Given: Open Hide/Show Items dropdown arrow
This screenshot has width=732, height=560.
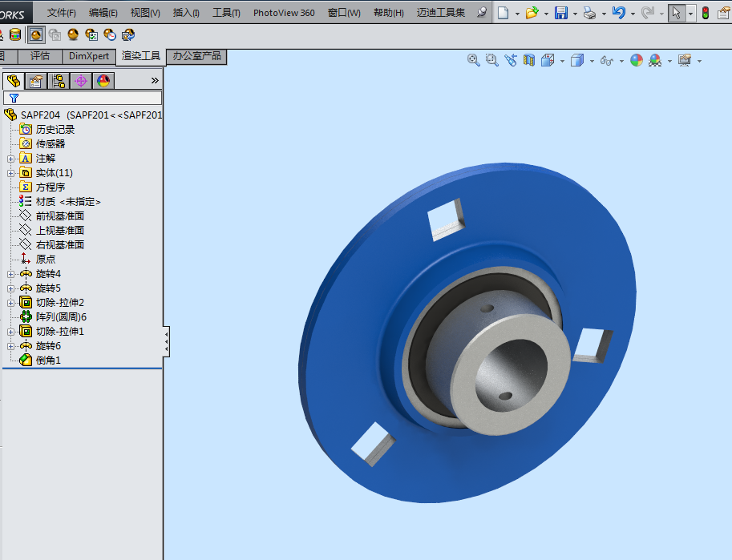Looking at the screenshot, I should tap(621, 61).
